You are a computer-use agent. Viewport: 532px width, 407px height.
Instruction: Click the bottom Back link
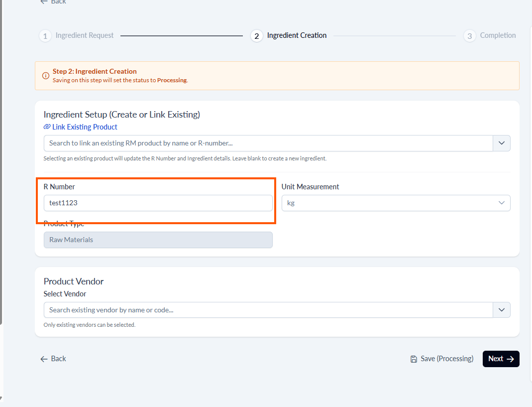(x=53, y=359)
